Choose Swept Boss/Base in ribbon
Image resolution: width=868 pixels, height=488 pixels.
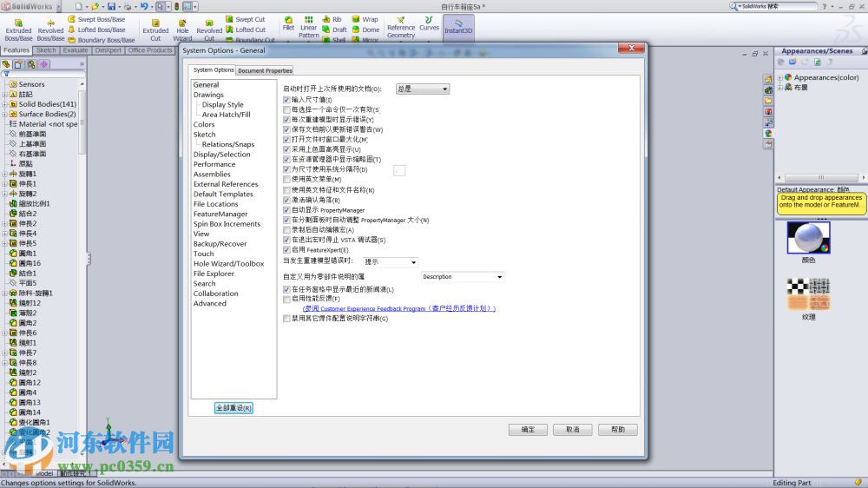click(96, 19)
